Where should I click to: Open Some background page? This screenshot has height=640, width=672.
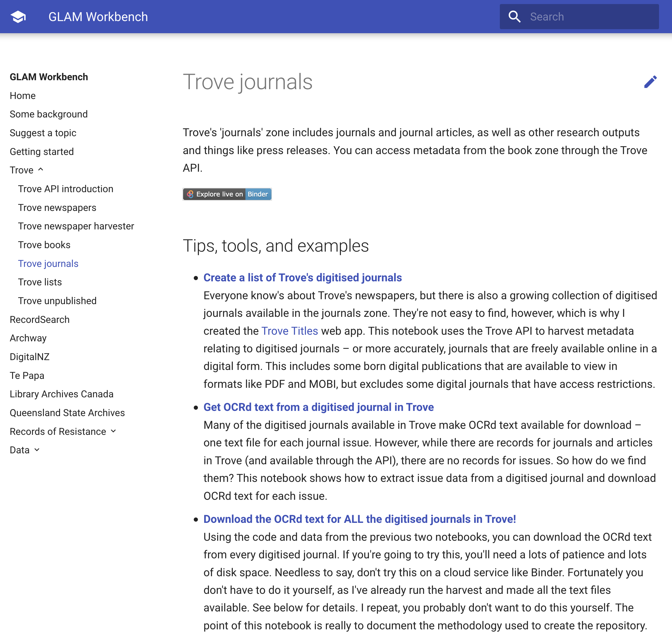[x=49, y=114]
